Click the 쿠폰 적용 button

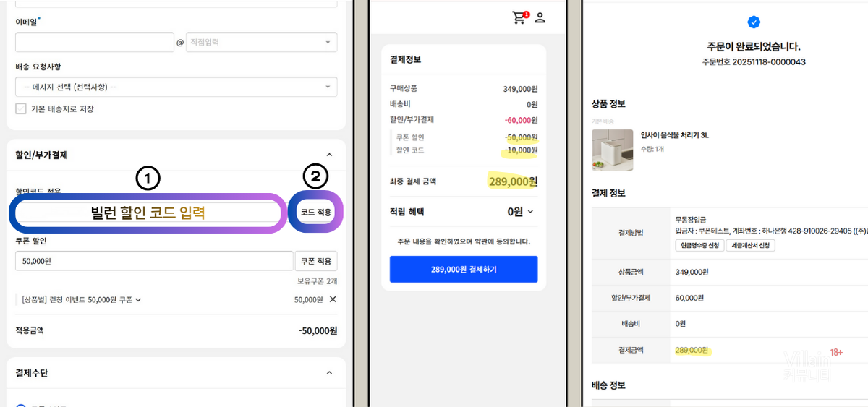[316, 261]
